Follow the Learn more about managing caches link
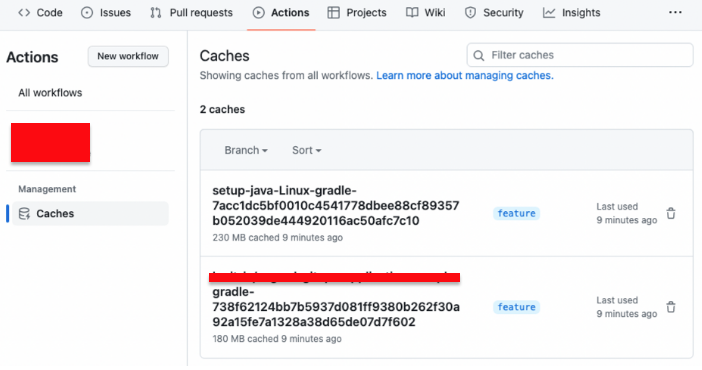 pos(465,75)
